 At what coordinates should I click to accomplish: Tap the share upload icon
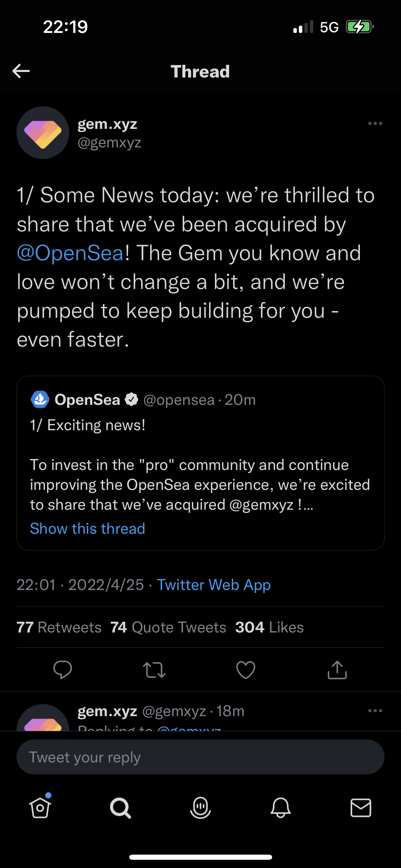click(337, 670)
